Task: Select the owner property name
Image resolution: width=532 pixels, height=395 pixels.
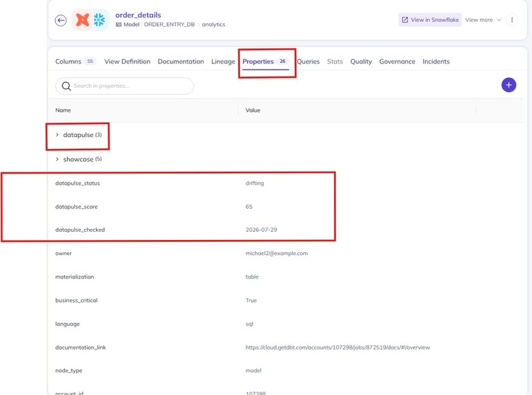Action: 63,254
